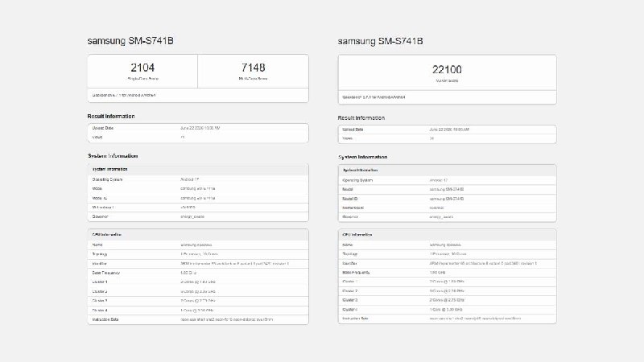Viewport: 644px width, 362px height.
Task: Click the Topology row in the Vulkan result
Action: tap(448, 254)
